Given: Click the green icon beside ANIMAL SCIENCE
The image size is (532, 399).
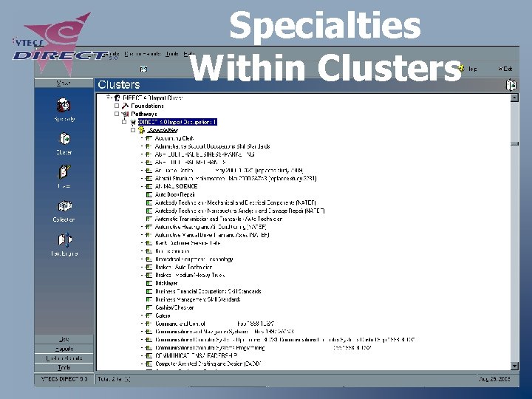Looking at the screenshot, I should tap(149, 187).
